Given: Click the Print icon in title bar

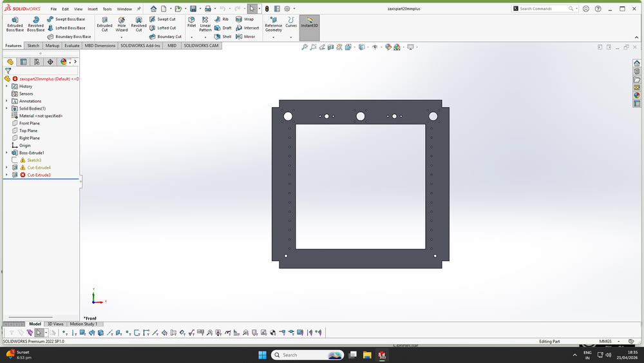Looking at the screenshot, I should (208, 8).
